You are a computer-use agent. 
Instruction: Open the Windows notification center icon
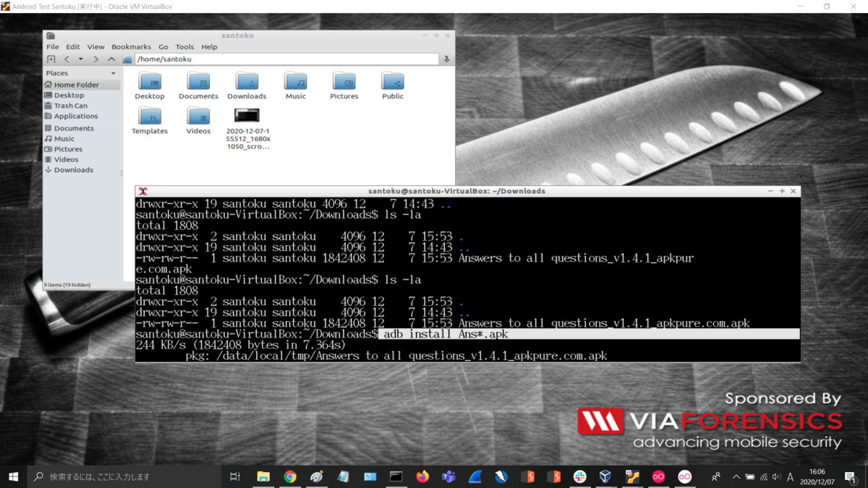(851, 476)
